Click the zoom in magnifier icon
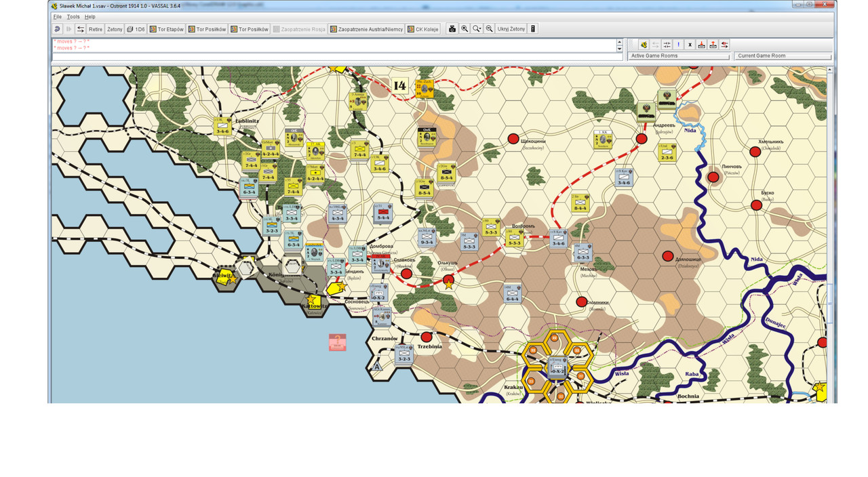Image resolution: width=868 pixels, height=477 pixels. (465, 29)
